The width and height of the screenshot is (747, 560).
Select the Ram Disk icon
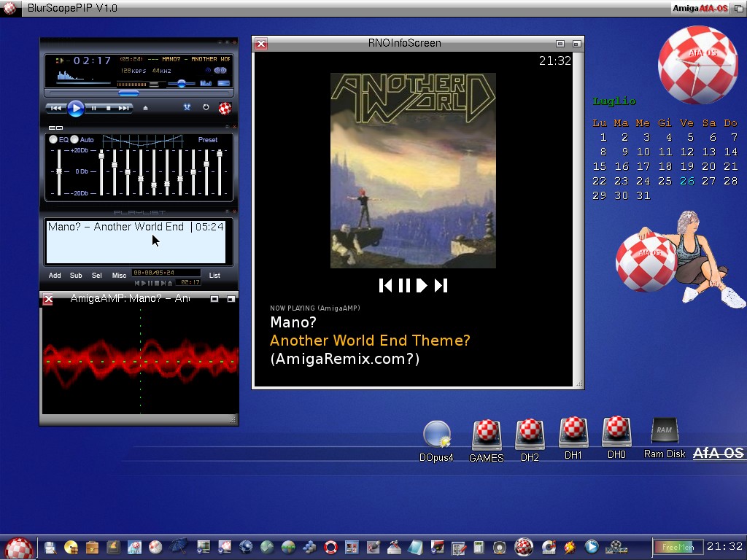(664, 432)
